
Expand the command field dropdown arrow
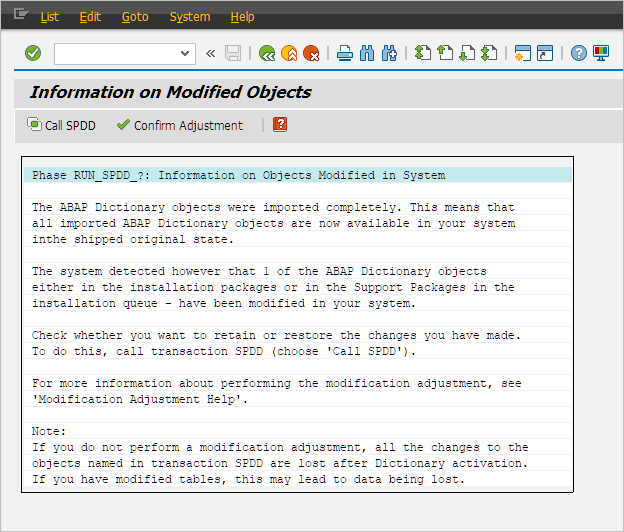click(x=185, y=53)
